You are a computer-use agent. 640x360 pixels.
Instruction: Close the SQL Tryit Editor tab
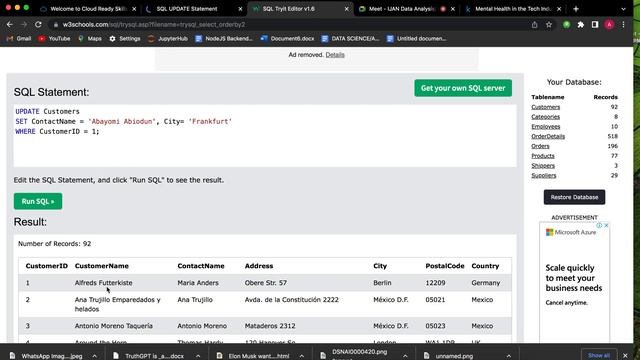click(x=347, y=9)
